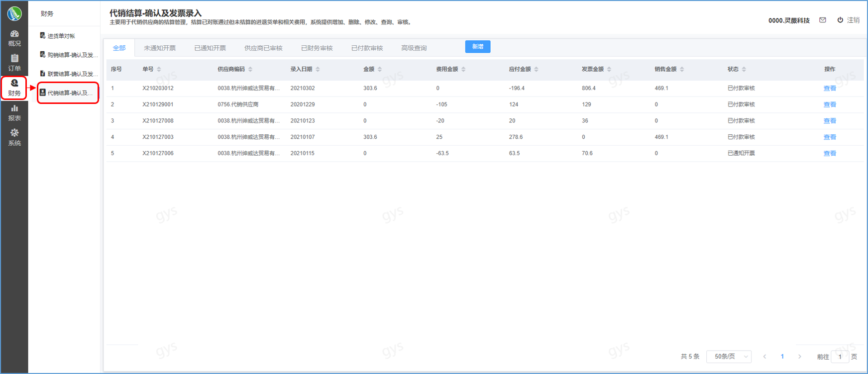Expand the 50条/页 page size dropdown
This screenshot has height=374, width=868.
pyautogui.click(x=729, y=357)
